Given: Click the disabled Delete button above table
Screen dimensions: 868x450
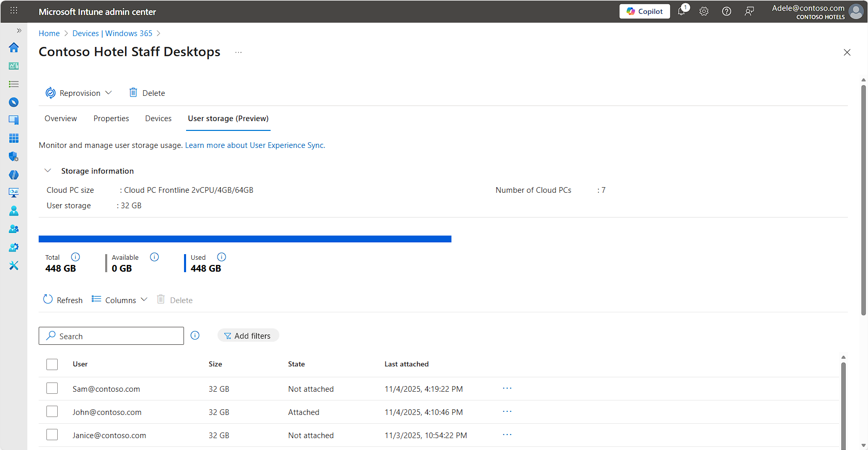Looking at the screenshot, I should (x=175, y=300).
